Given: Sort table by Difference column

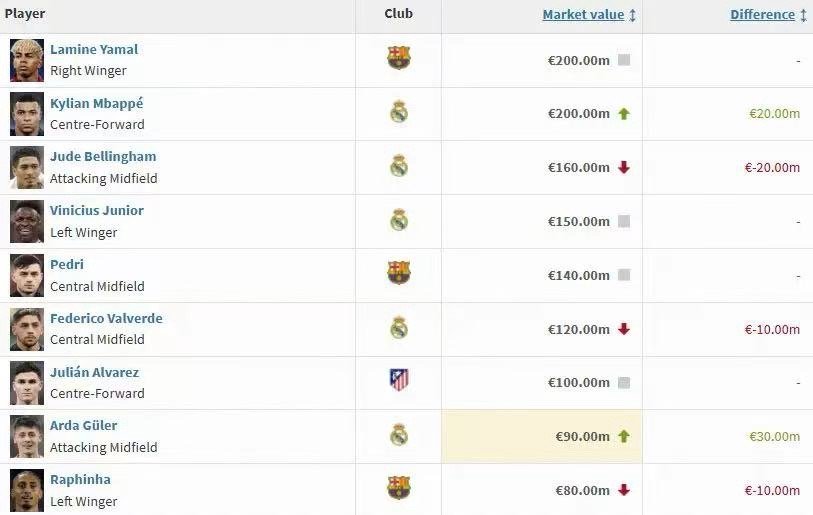Looking at the screenshot, I should pyautogui.click(x=762, y=15).
